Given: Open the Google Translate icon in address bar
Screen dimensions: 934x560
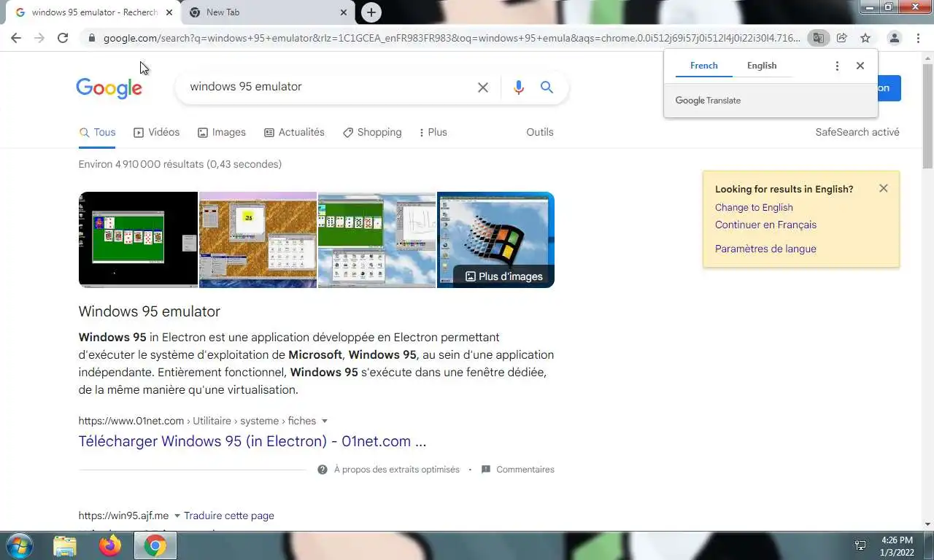Looking at the screenshot, I should tap(819, 38).
